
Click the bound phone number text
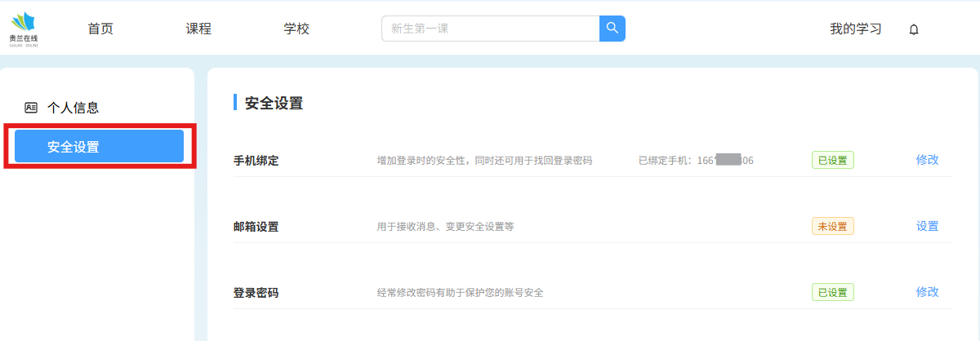(696, 161)
